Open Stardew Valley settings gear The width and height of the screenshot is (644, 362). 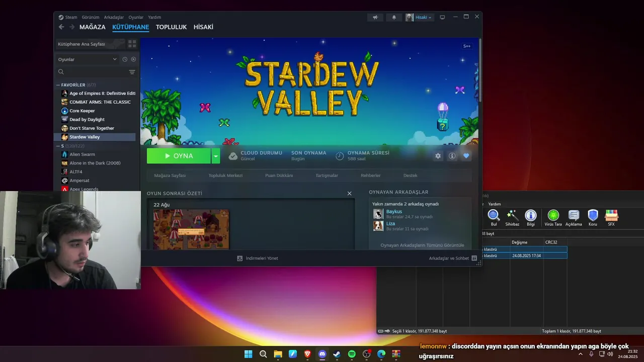point(438,156)
